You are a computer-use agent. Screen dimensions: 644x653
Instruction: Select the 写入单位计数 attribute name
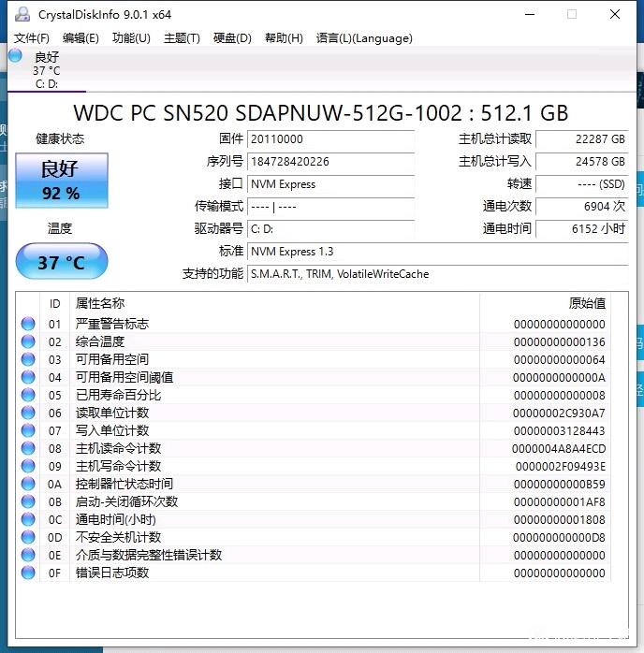click(x=112, y=430)
